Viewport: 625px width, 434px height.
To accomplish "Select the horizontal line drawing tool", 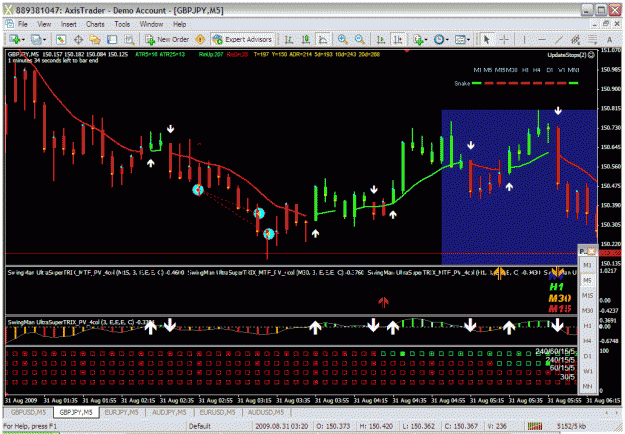I will click(541, 39).
